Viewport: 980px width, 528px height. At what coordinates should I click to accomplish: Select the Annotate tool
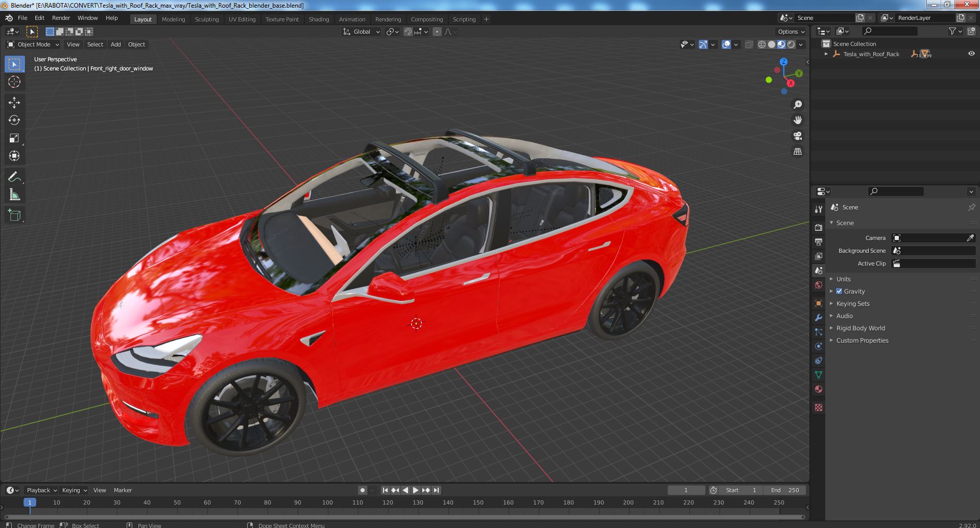tap(14, 177)
